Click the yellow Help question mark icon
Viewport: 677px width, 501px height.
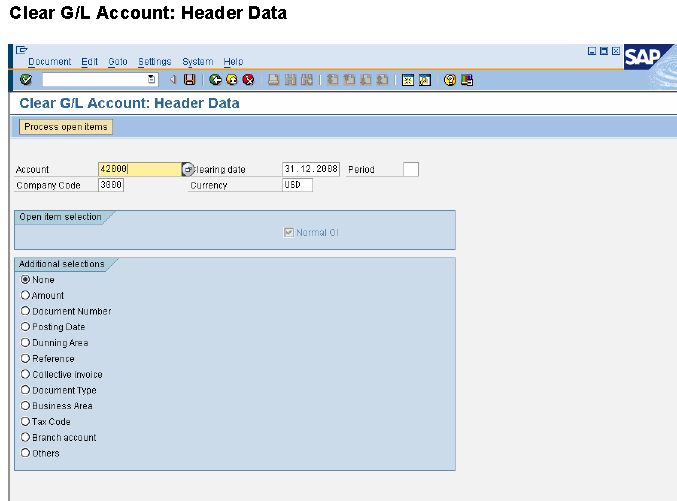(450, 80)
